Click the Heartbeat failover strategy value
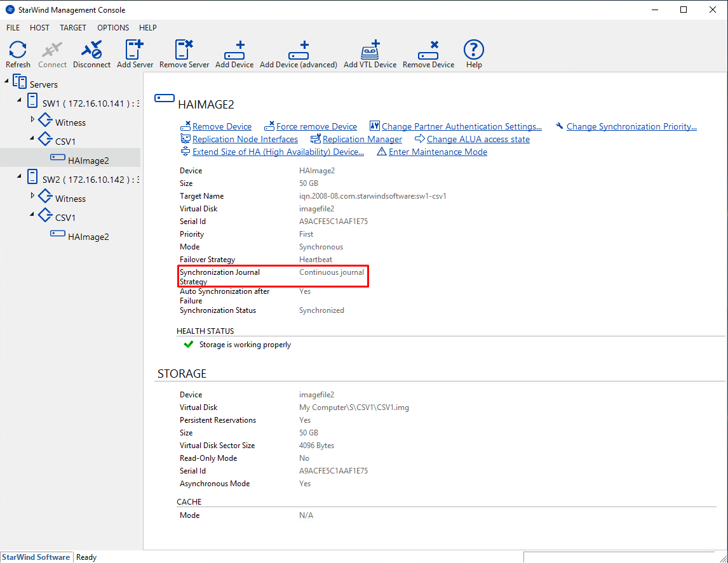The width and height of the screenshot is (728, 563). pyautogui.click(x=316, y=260)
